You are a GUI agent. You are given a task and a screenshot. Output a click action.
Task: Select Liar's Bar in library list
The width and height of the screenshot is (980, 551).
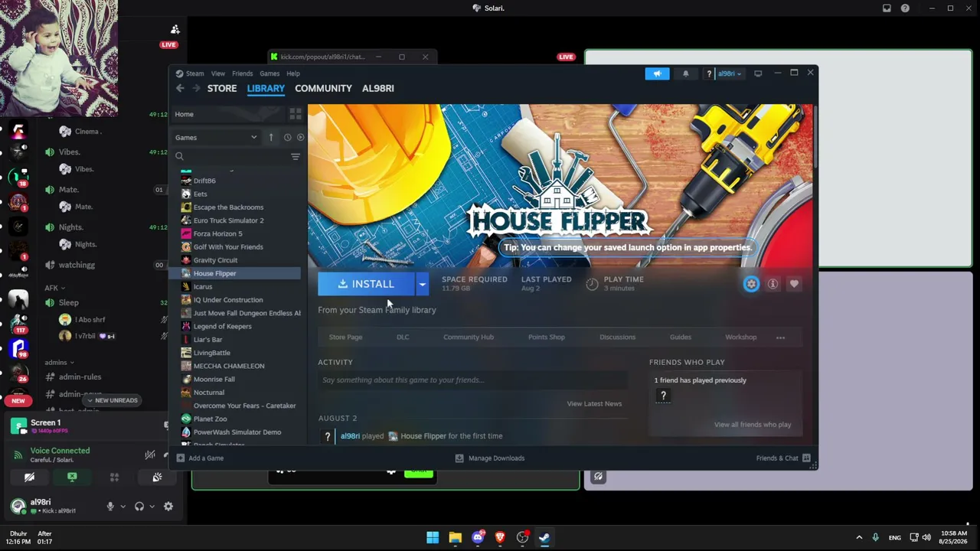(x=207, y=340)
